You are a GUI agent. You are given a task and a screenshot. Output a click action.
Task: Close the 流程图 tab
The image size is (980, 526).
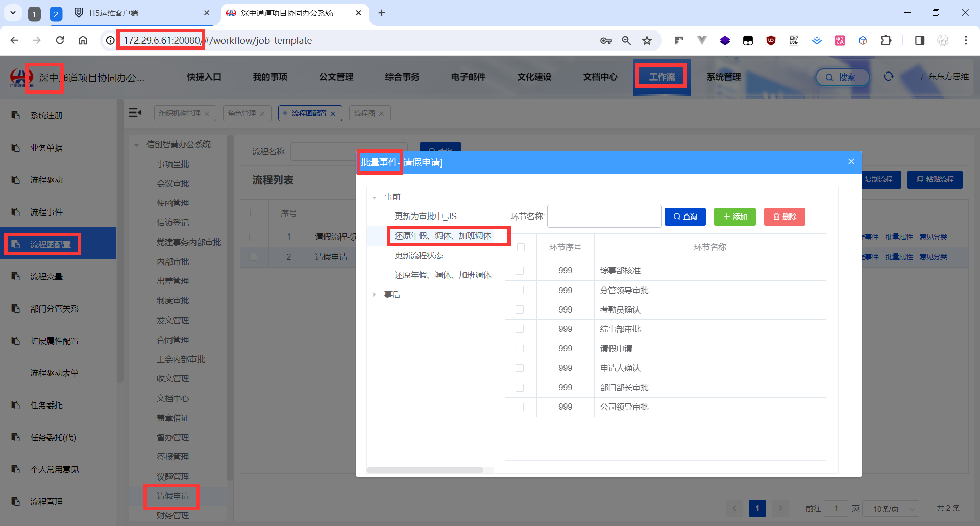coord(381,114)
